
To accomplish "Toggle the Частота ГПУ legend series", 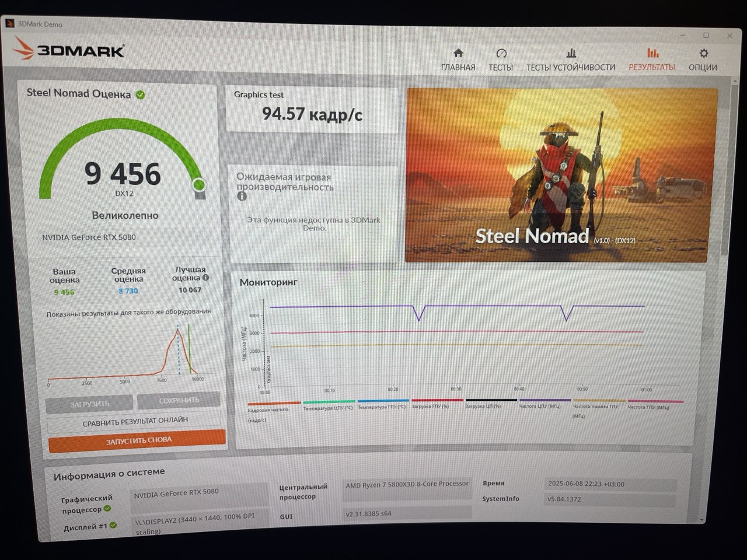I will (655, 404).
